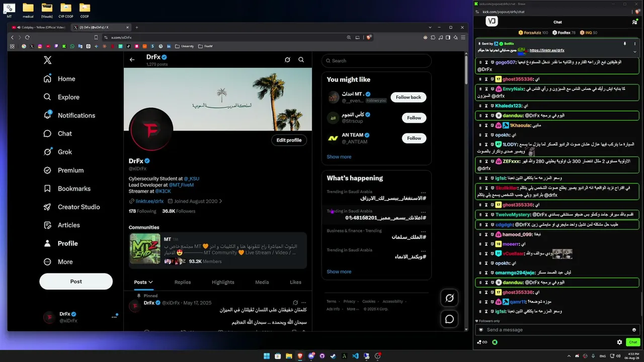Switch to the Coldplay - Yellow browser tab
Viewport: 644px width, 362px height.
tap(39, 27)
